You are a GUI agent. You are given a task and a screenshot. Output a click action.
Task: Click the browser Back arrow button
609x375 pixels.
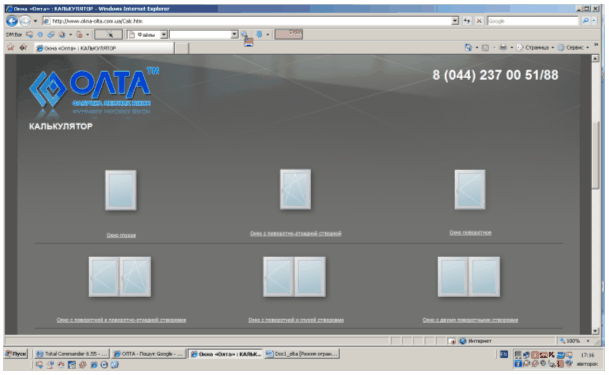pyautogui.click(x=12, y=21)
